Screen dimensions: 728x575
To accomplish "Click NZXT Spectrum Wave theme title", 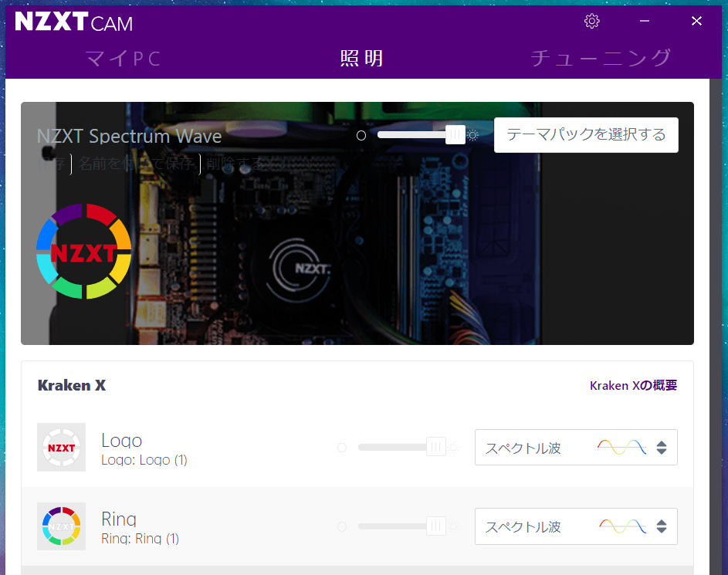I will point(129,137).
